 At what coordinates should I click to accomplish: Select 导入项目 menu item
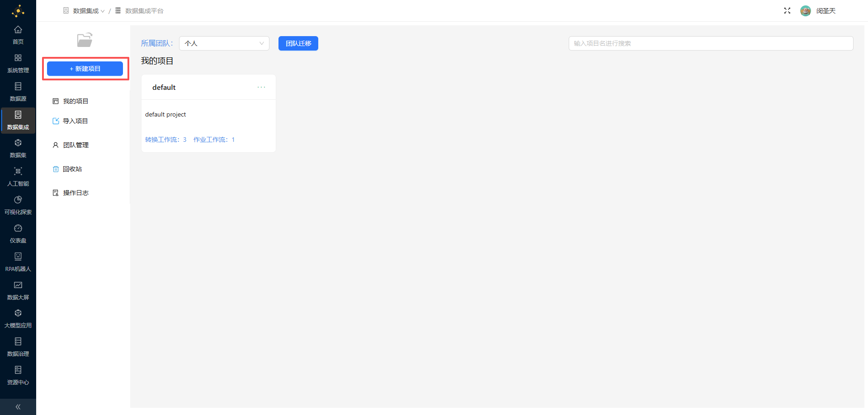click(x=75, y=121)
